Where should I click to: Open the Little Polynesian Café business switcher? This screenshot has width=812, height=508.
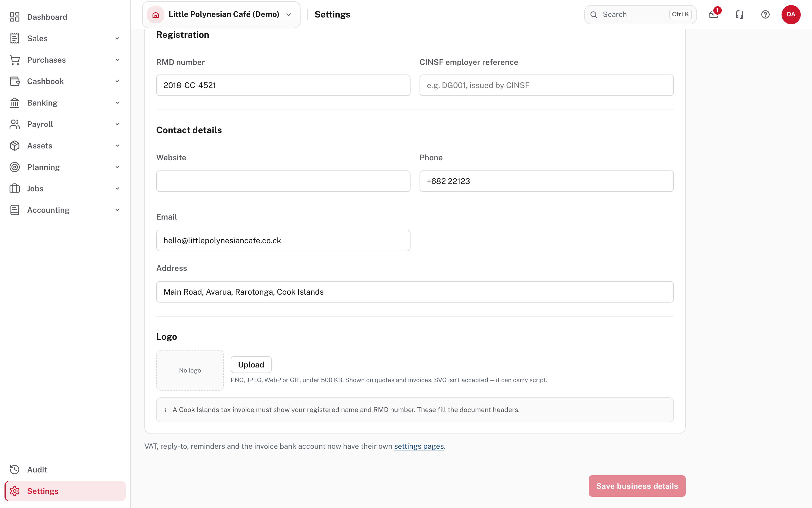[221, 14]
